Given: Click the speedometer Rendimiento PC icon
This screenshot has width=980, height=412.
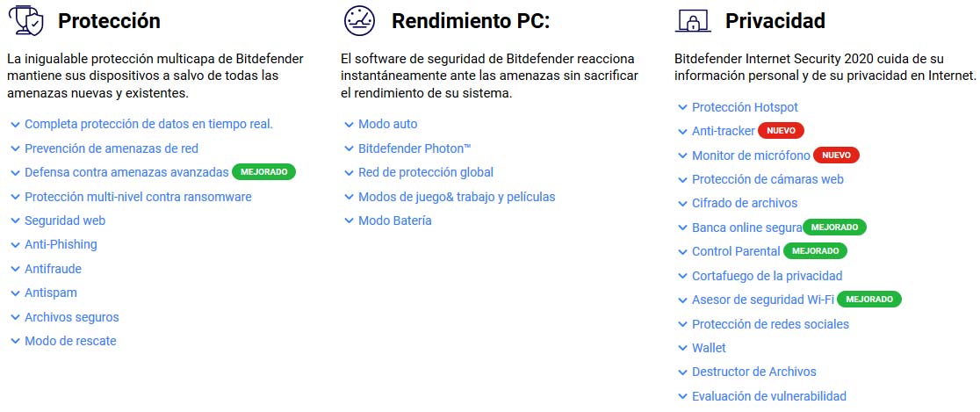Looking at the screenshot, I should 358,21.
